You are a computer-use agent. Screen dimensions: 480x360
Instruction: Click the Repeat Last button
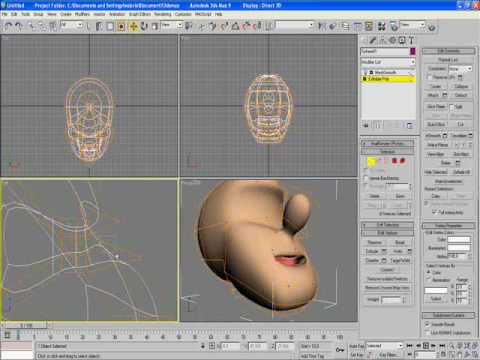pyautogui.click(x=448, y=60)
